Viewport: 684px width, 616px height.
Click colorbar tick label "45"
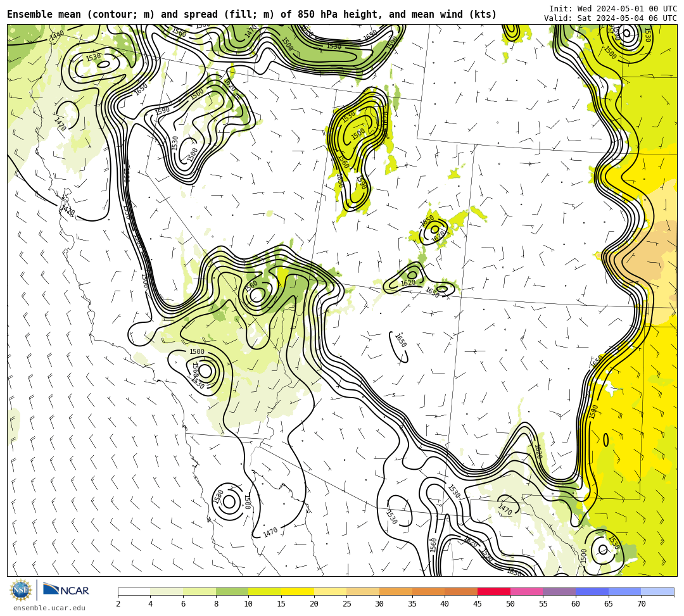(x=478, y=604)
